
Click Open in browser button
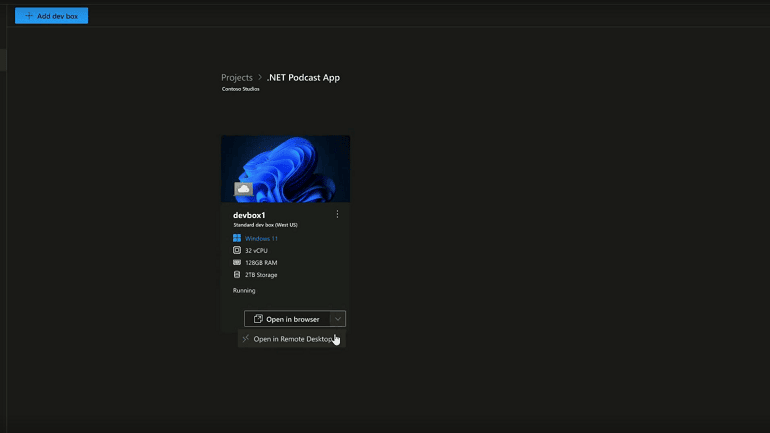point(287,319)
